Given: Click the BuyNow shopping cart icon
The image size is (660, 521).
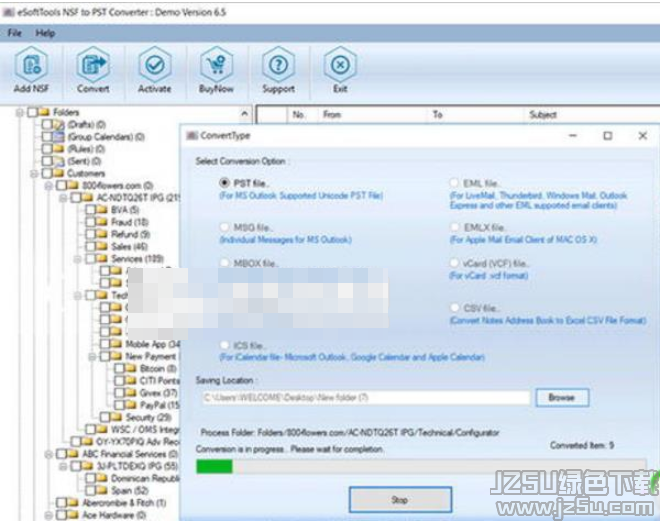Looking at the screenshot, I should click(x=216, y=65).
